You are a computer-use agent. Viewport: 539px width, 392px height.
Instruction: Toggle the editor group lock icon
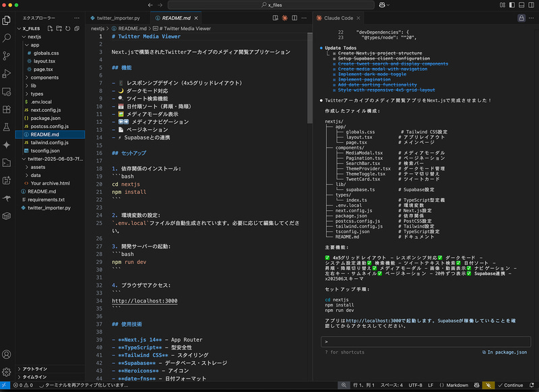521,18
